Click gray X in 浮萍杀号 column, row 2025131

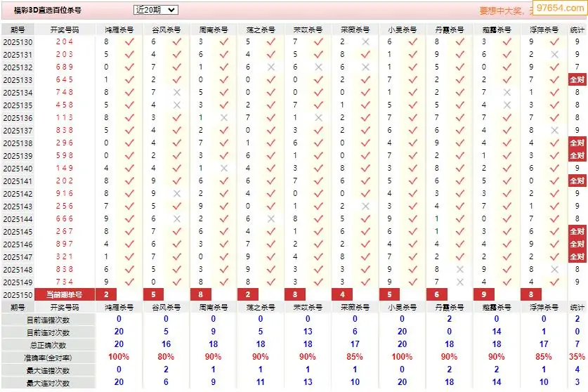pyautogui.click(x=554, y=54)
